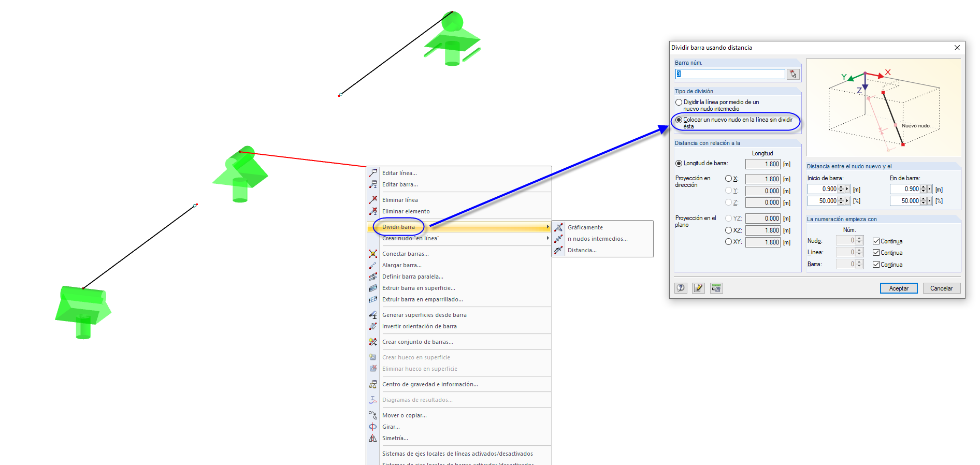Decrease Fin de barra percentage value
This screenshot has height=465, width=980.
click(923, 203)
